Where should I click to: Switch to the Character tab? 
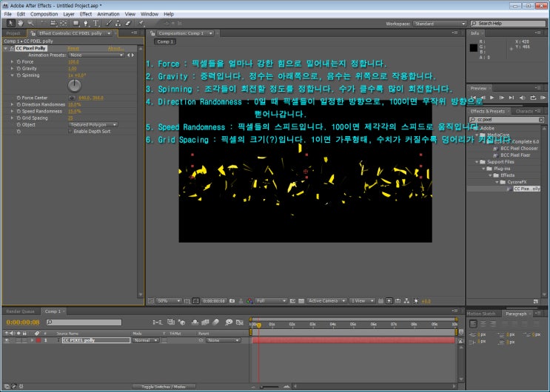click(x=524, y=111)
